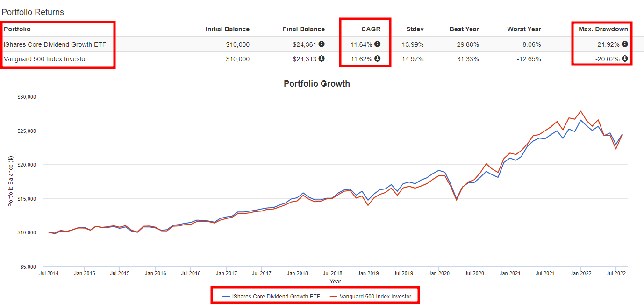Select the Best Year column header
This screenshot has height=305, width=644.
pos(464,29)
